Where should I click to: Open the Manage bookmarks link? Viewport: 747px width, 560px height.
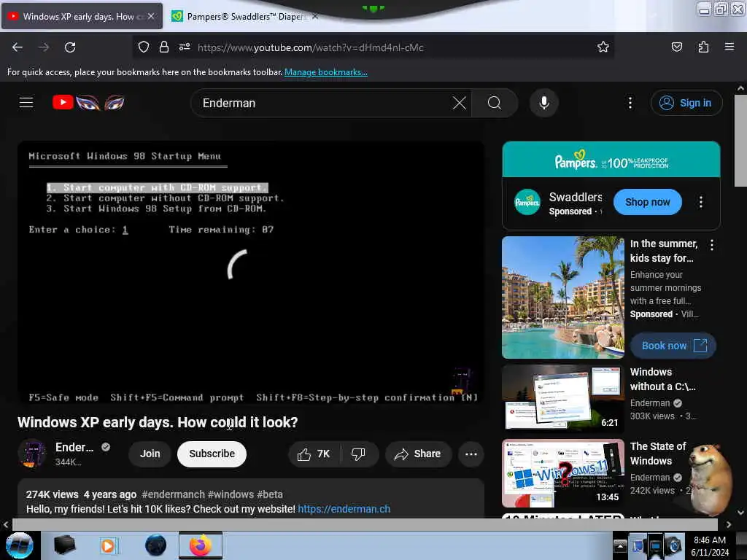(x=326, y=72)
